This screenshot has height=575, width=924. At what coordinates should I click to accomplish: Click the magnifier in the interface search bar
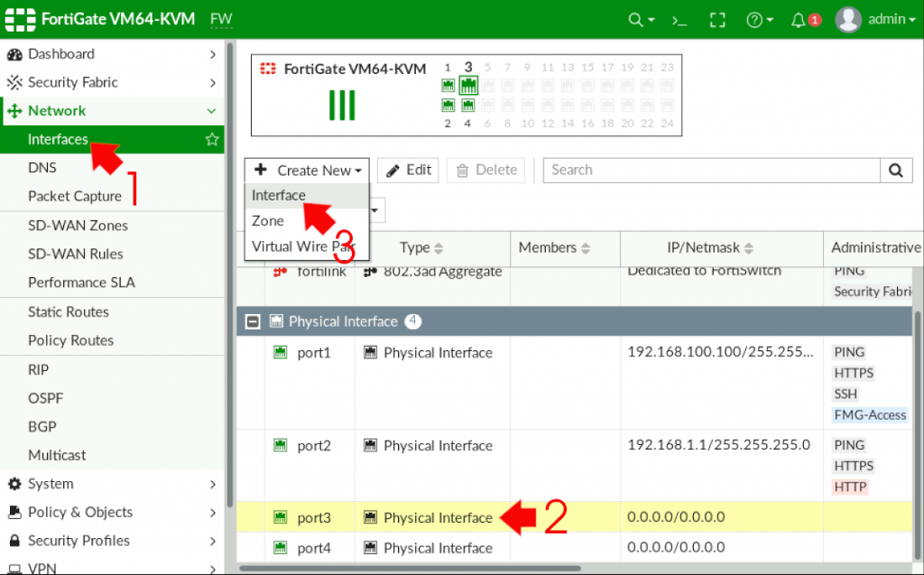tap(896, 170)
